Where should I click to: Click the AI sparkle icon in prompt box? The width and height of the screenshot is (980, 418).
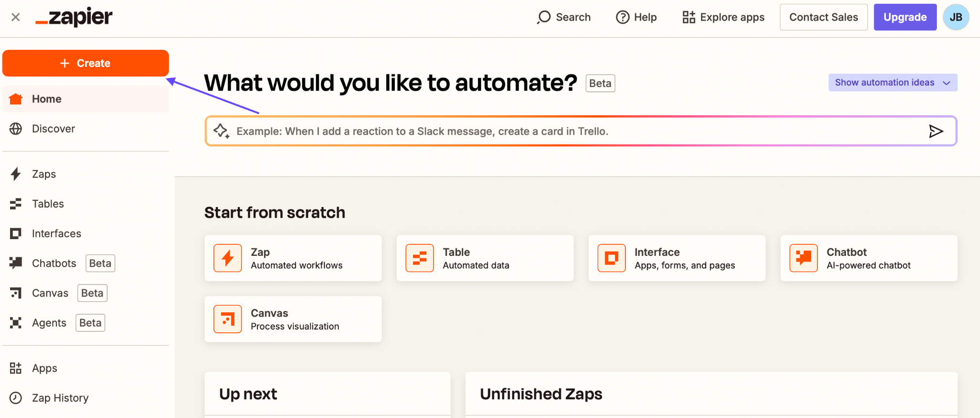coord(222,131)
